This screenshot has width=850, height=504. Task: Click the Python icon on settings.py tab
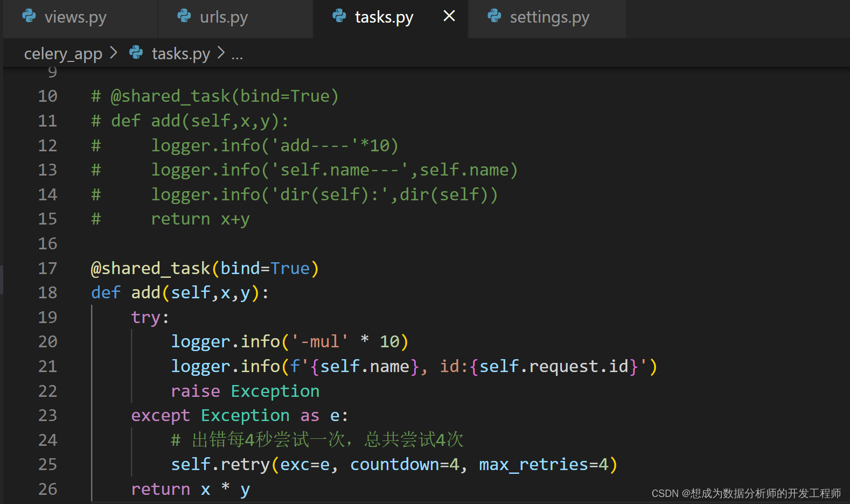pos(494,16)
